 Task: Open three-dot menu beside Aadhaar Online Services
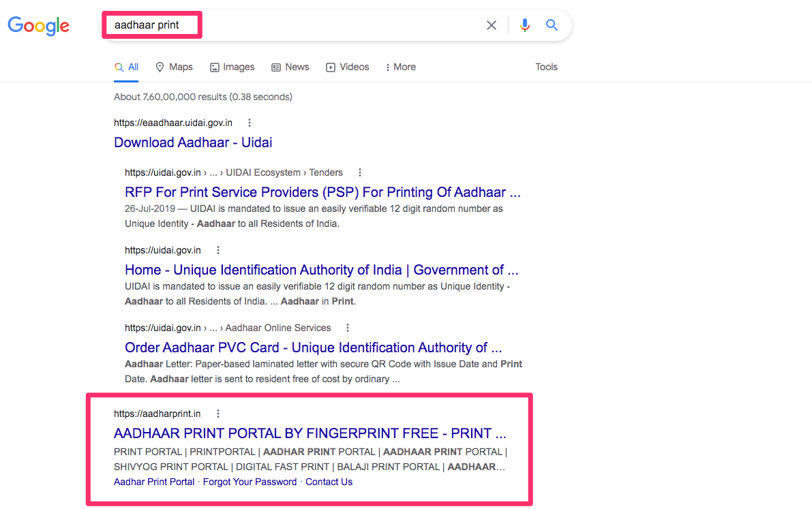tap(348, 328)
